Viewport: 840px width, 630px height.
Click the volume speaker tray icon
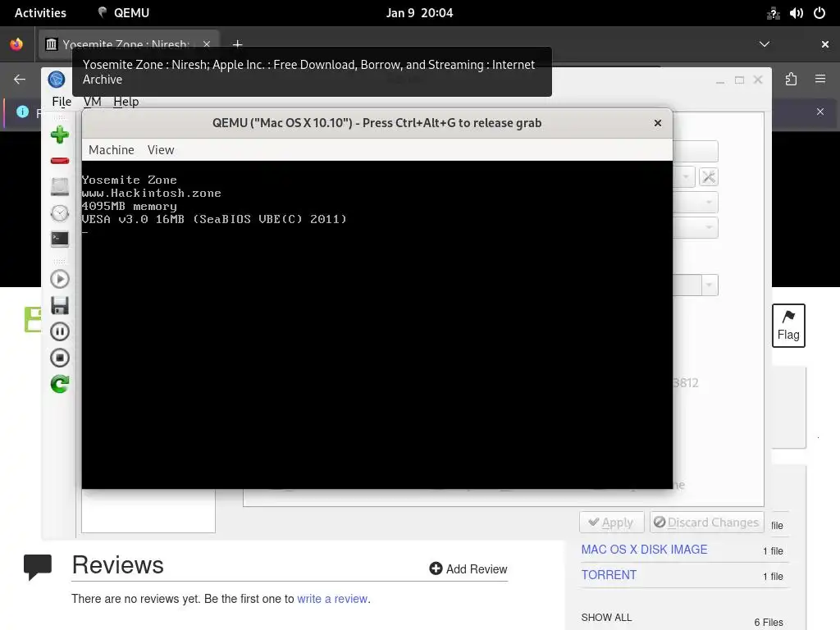[x=796, y=13]
